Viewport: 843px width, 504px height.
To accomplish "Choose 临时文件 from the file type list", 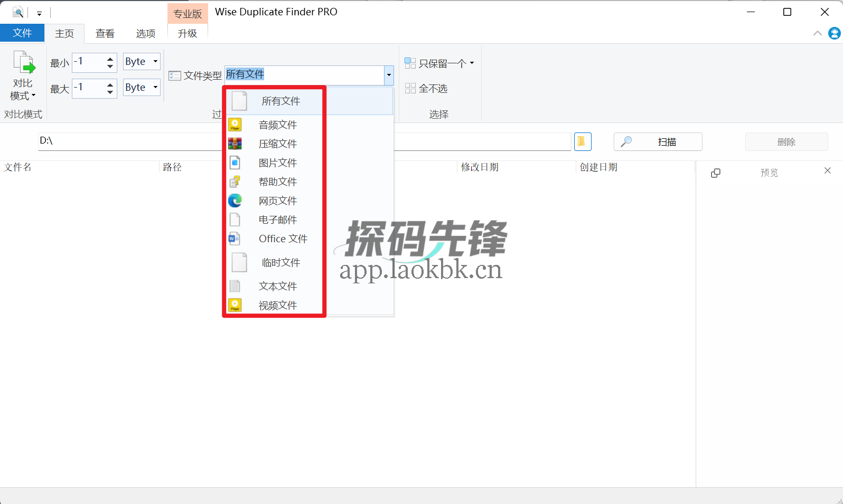I will 310,262.
